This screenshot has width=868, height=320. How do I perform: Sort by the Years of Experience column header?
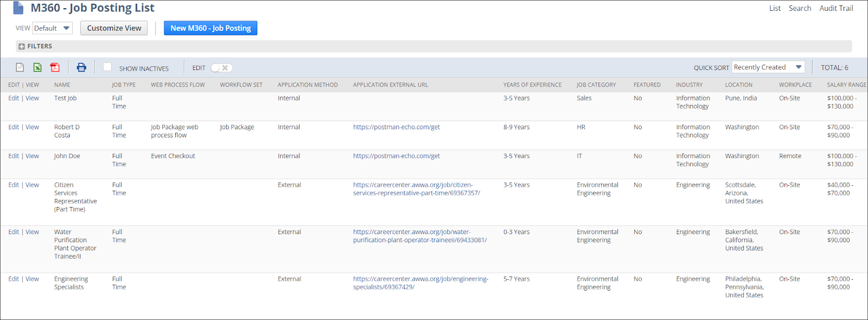(532, 85)
